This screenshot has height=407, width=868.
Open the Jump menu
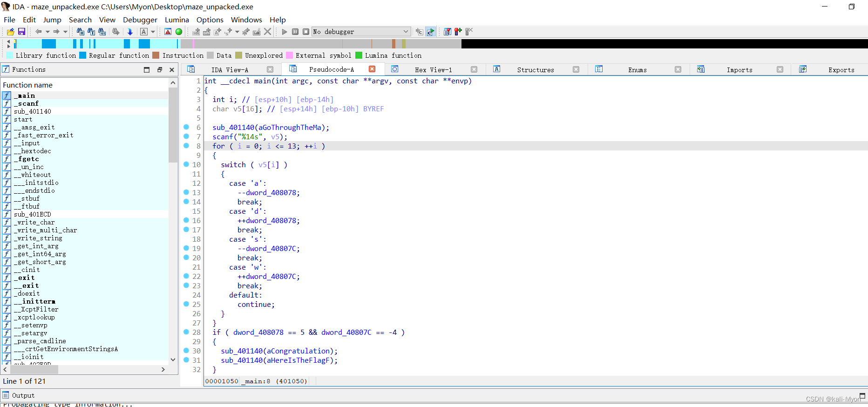pyautogui.click(x=52, y=20)
